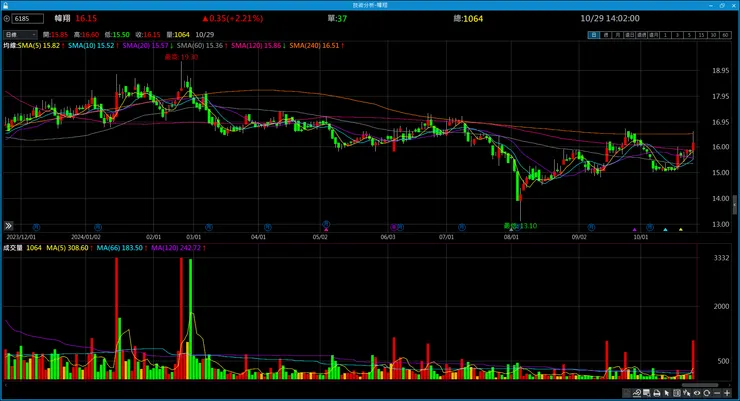740x401 pixels.
Task: Click the cyan triangle marker after 10/01
Action: [665, 229]
